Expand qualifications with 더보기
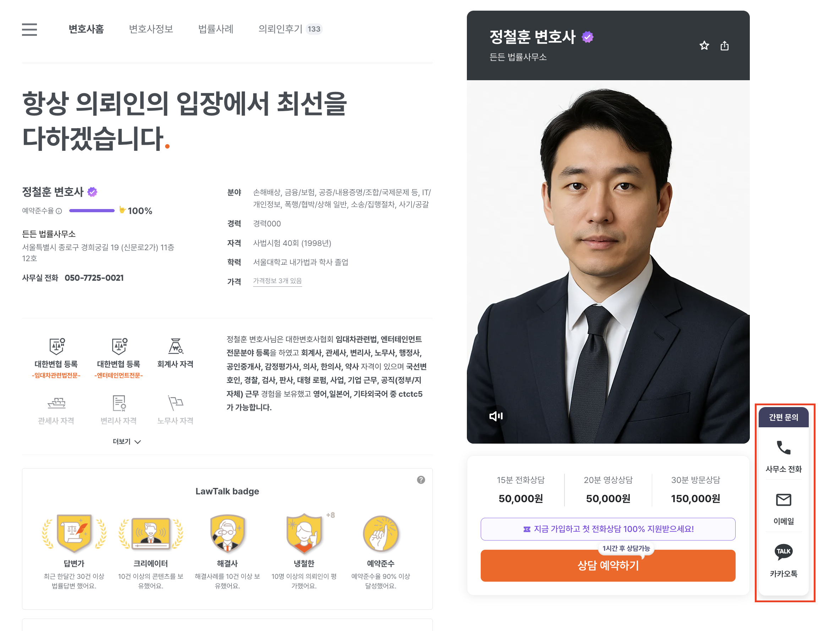Viewport: 840px width, 631px height. [126, 441]
